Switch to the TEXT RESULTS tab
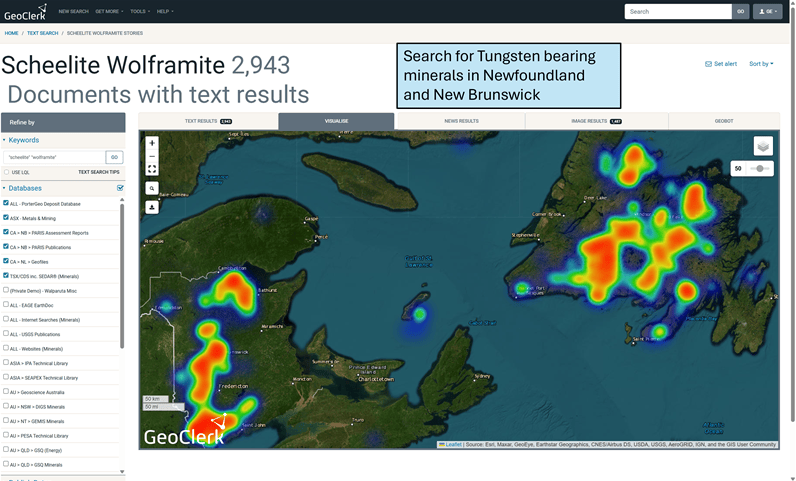This screenshot has width=796, height=481. pos(208,121)
